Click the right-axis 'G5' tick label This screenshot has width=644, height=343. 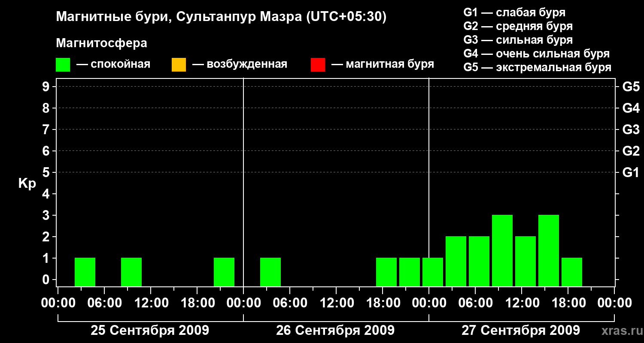[x=631, y=87]
